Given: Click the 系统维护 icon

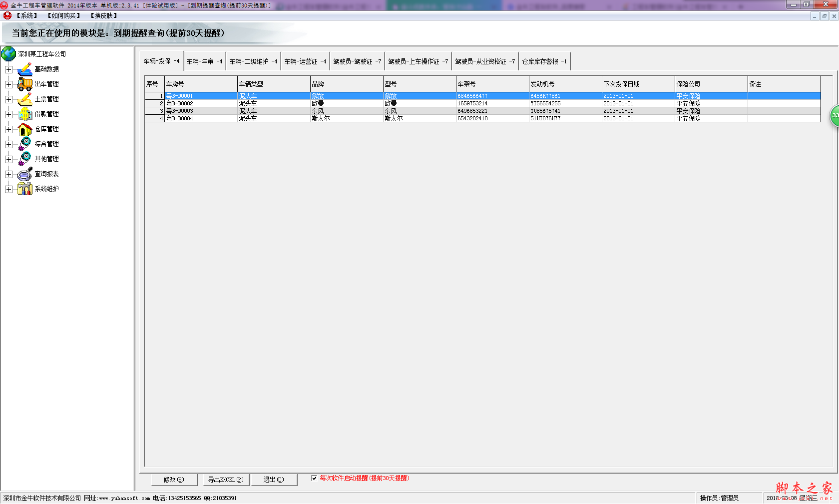Looking at the screenshot, I should click(24, 189).
